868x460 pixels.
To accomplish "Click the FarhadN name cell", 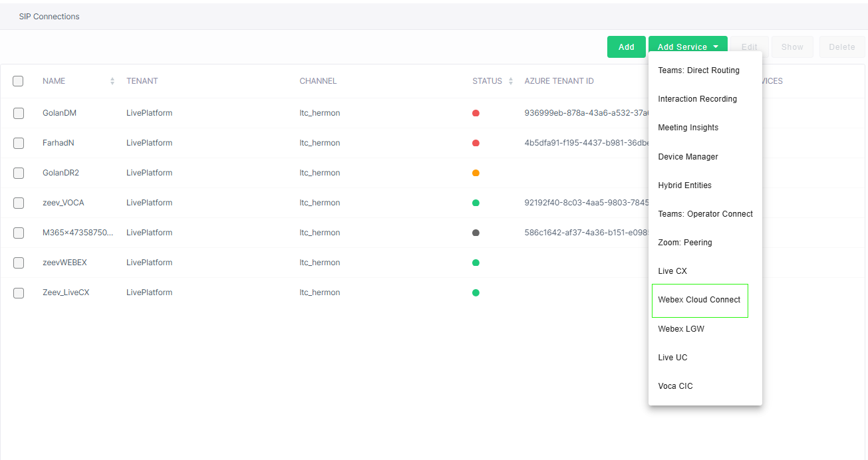I will coord(59,143).
